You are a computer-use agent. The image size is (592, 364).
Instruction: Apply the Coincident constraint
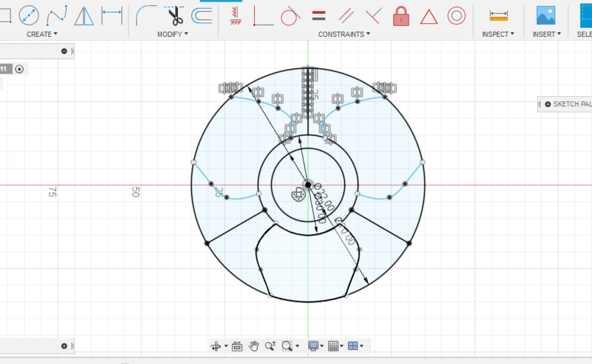pyautogui.click(x=263, y=16)
